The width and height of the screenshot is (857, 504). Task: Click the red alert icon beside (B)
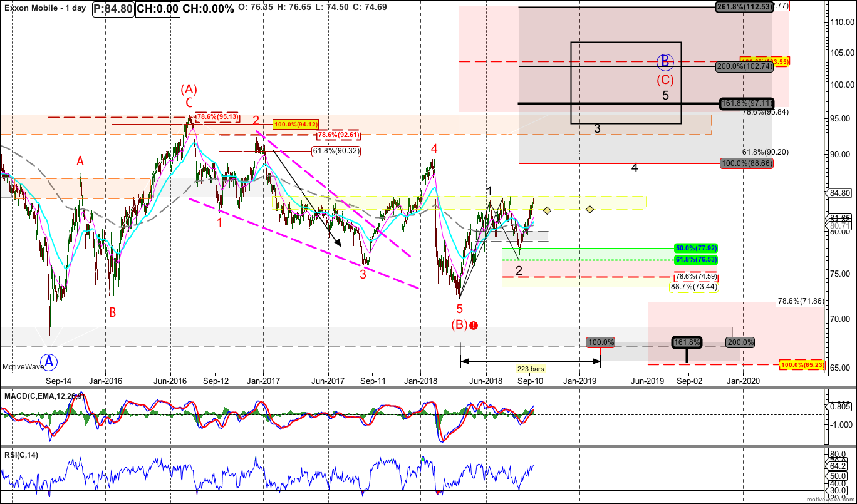click(474, 326)
